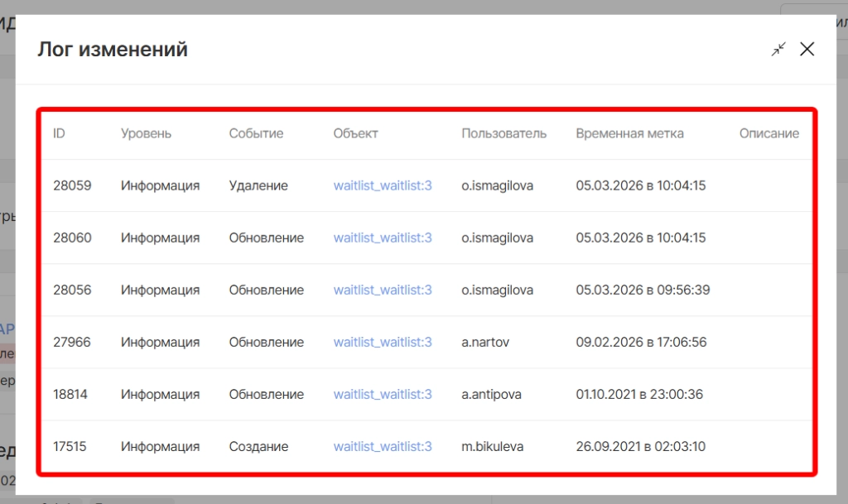Viewport: 848px width, 504px height.
Task: Open waitlist_waitlist:3 link in row 28060
Action: point(383,238)
